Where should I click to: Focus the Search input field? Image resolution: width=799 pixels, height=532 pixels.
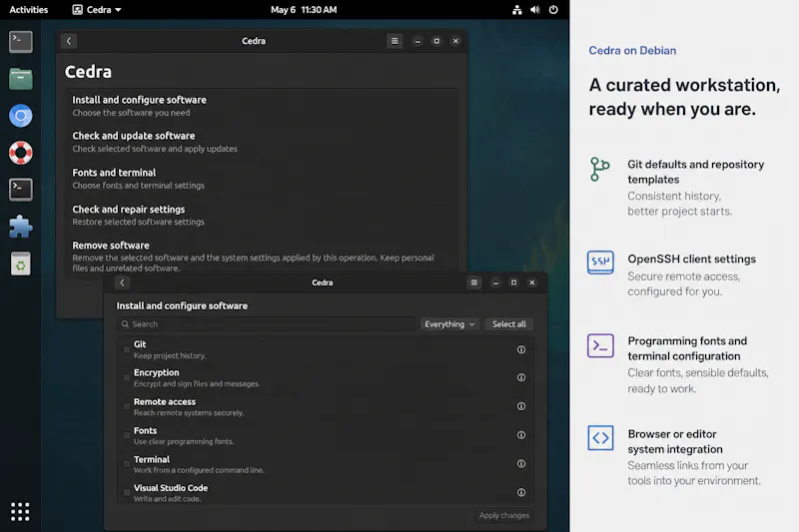pos(267,323)
